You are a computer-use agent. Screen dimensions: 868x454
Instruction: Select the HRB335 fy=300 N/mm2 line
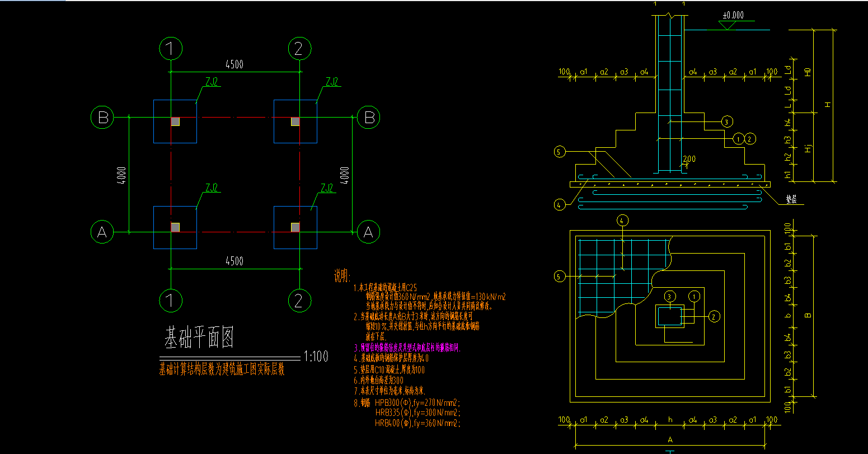pyautogui.click(x=418, y=413)
